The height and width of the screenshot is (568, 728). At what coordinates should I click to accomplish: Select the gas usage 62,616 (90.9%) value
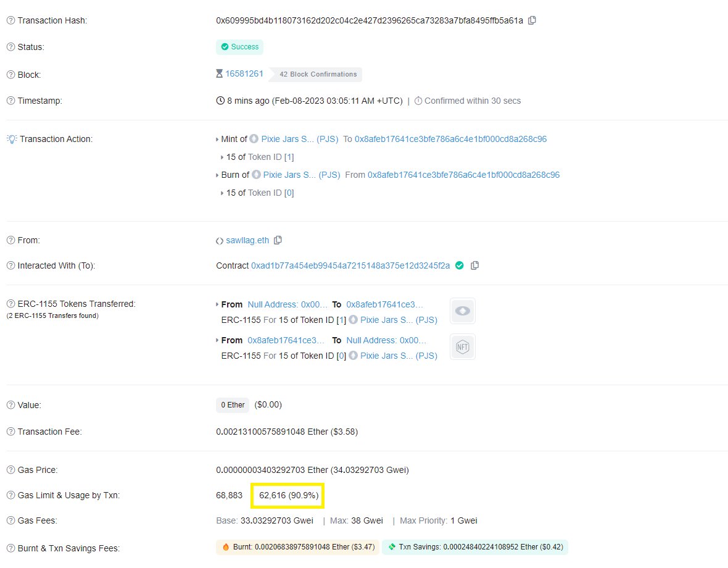pos(289,495)
